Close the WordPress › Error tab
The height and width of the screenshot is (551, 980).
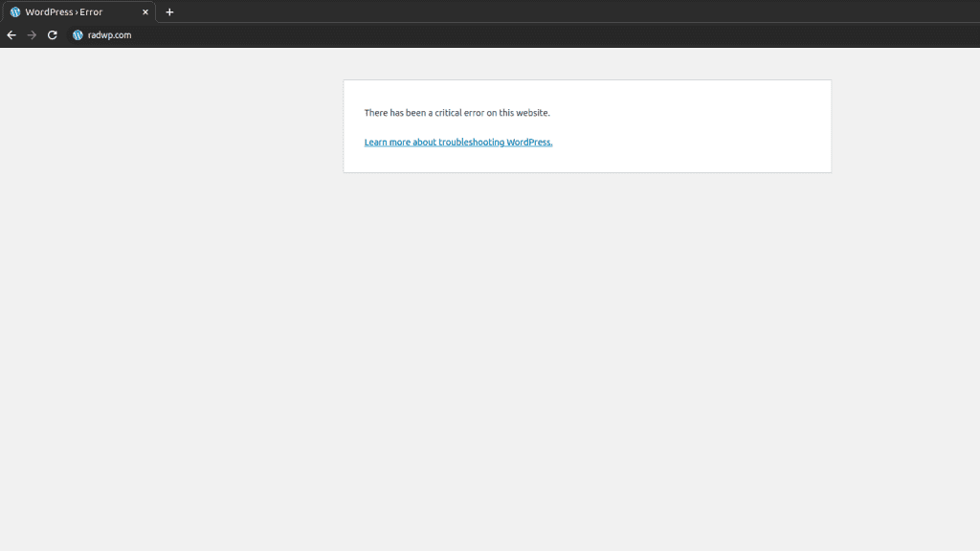click(x=145, y=12)
